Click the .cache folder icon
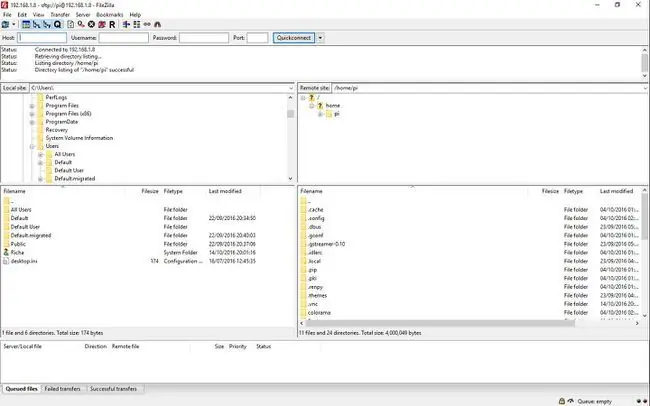 tap(303, 209)
